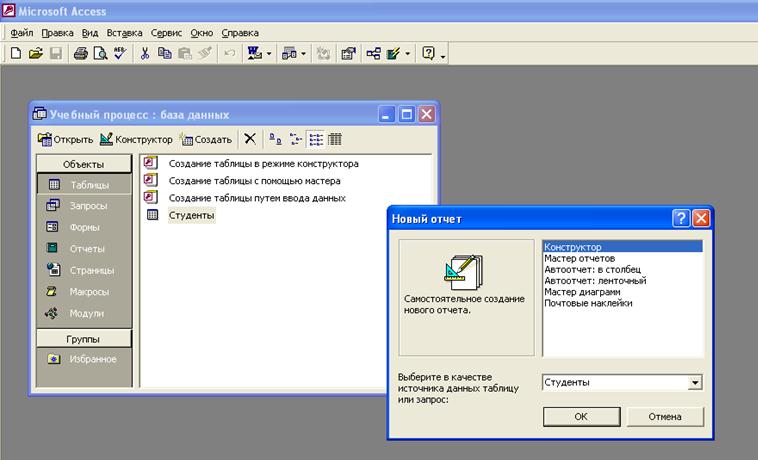Click the Open folder toolbar icon
Viewport: 758px width, 460px height.
pos(36,53)
